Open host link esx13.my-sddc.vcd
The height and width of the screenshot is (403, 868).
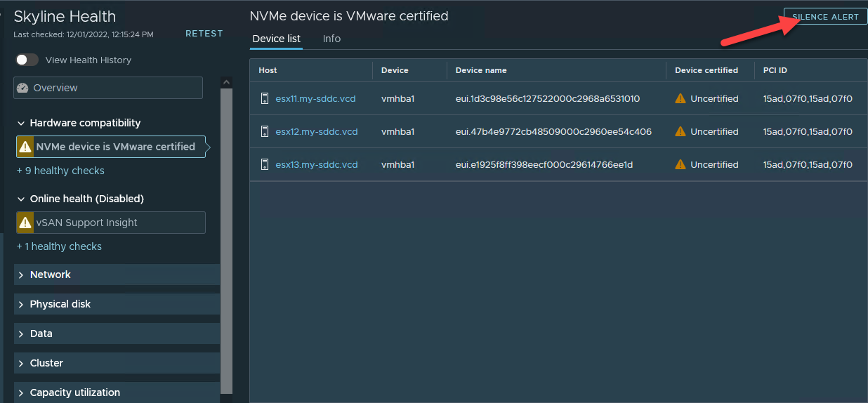tap(317, 164)
